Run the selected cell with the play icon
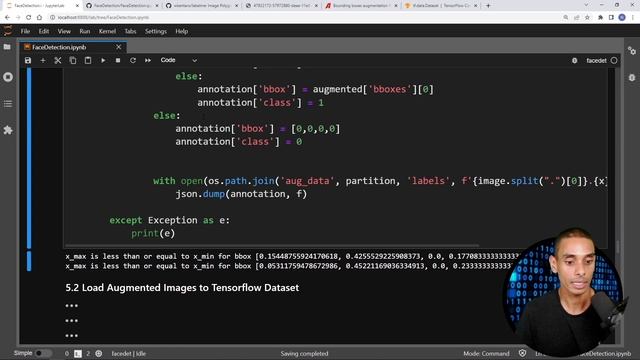 click(103, 60)
